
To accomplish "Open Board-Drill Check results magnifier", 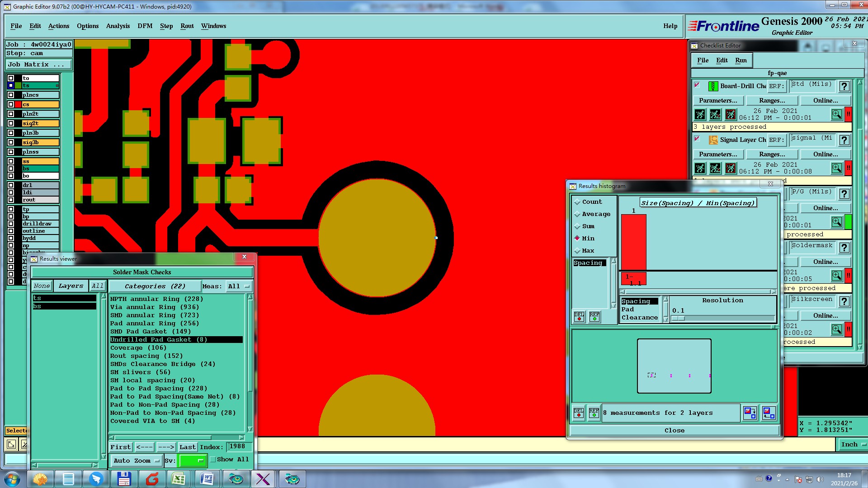I will pos(836,114).
